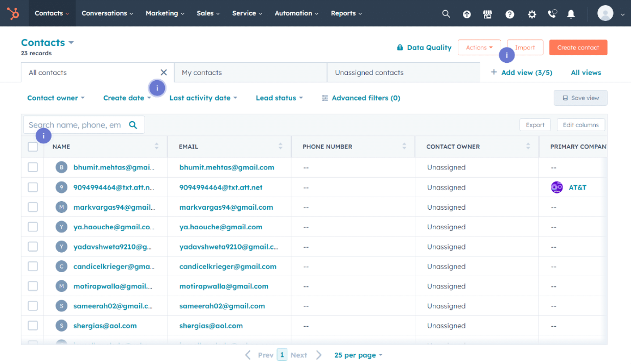Open the All views link
This screenshot has width=631, height=364.
click(586, 72)
